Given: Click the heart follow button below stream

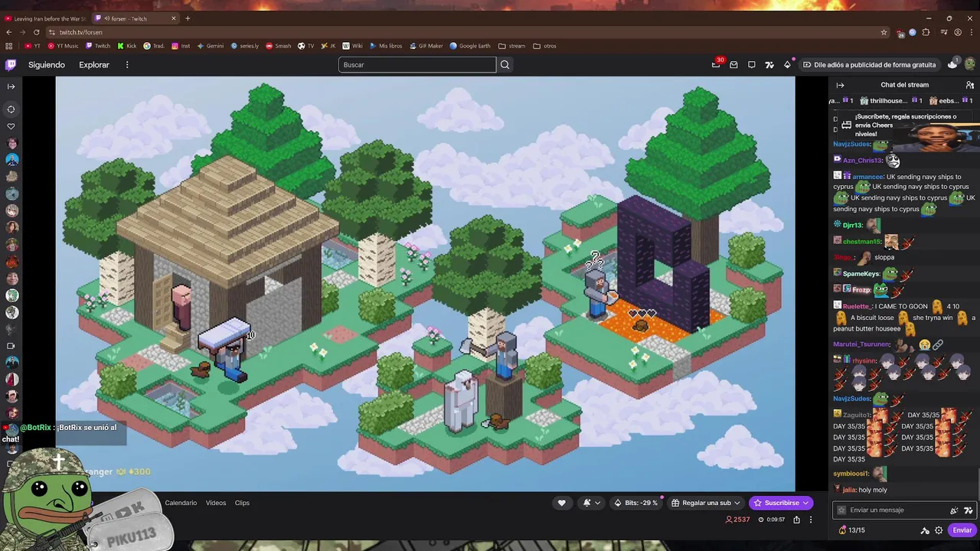Looking at the screenshot, I should 561,503.
